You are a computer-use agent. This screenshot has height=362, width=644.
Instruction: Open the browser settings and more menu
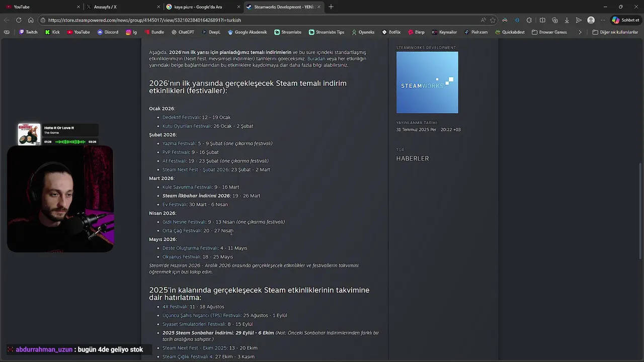point(603,20)
